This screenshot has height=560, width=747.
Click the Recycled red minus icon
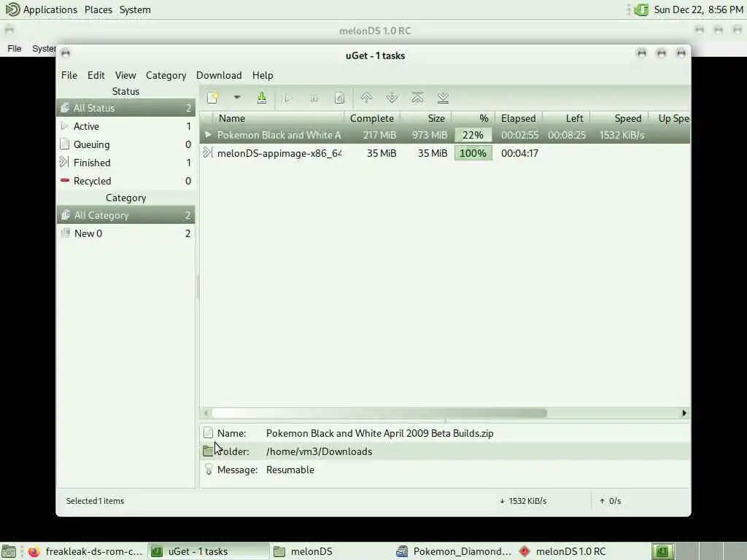coord(65,181)
